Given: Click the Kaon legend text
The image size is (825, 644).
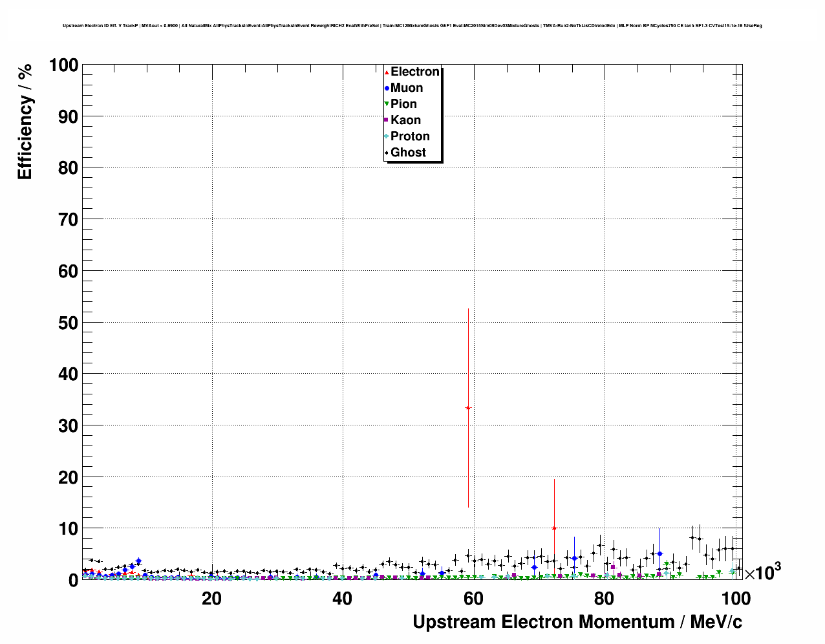Looking at the screenshot, I should (x=405, y=120).
